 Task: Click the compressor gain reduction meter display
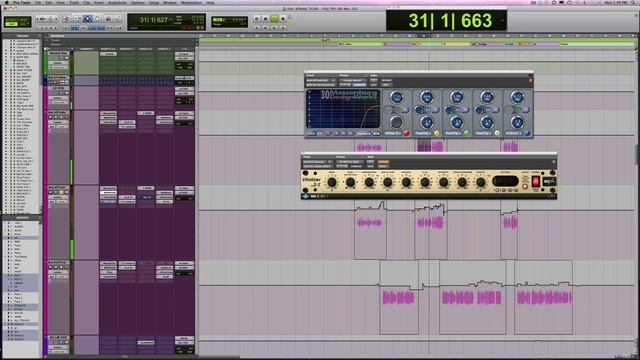[x=505, y=181]
